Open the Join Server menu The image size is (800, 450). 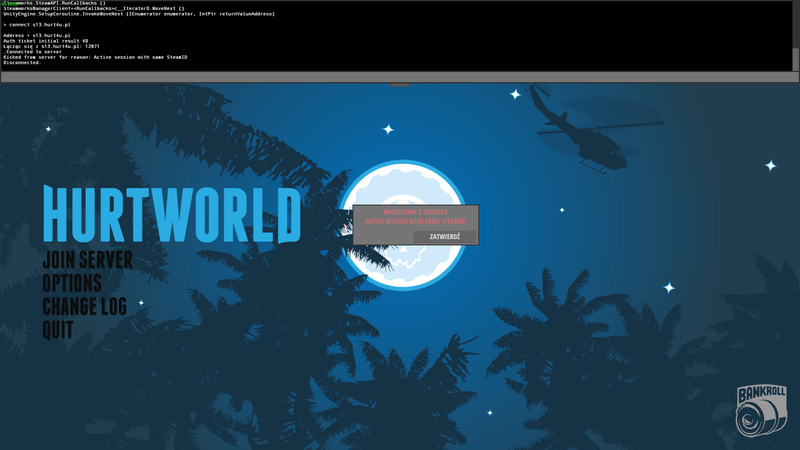coord(87,260)
